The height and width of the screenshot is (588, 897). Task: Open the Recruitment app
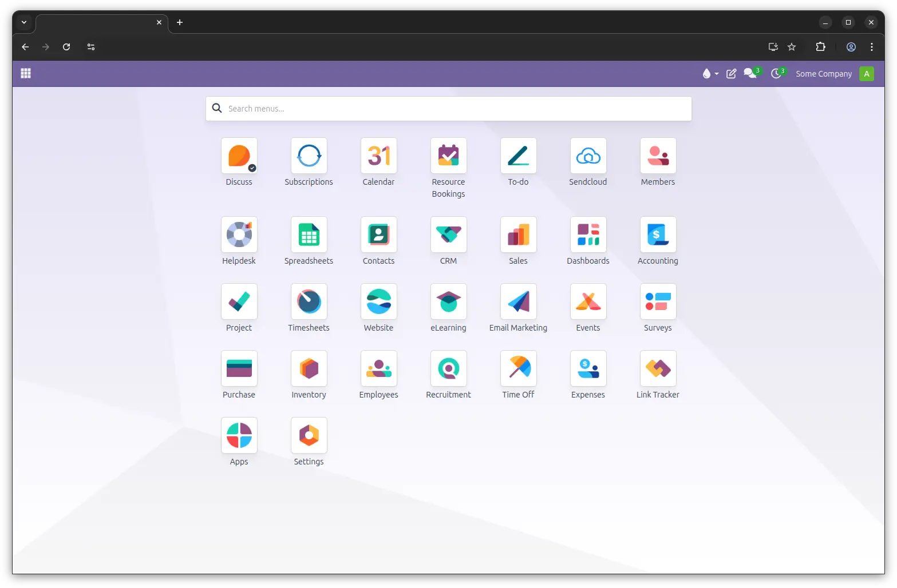pyautogui.click(x=448, y=369)
